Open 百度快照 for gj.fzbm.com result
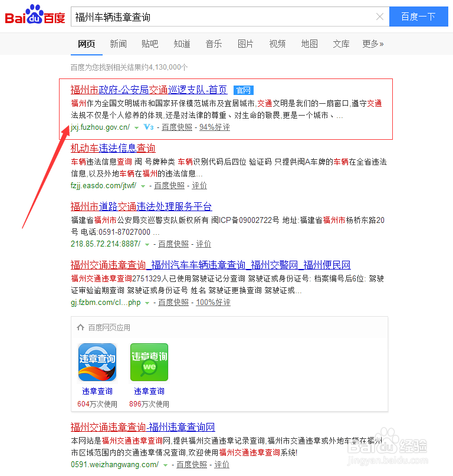 pyautogui.click(x=173, y=303)
